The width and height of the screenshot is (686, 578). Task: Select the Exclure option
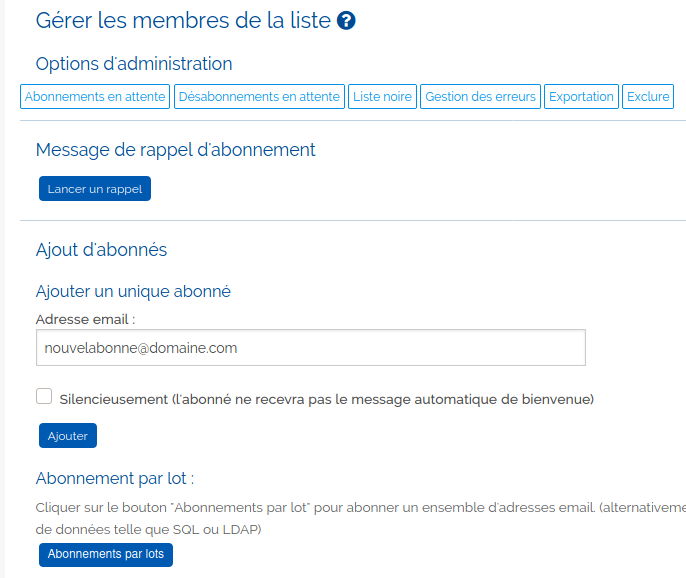[x=648, y=97]
